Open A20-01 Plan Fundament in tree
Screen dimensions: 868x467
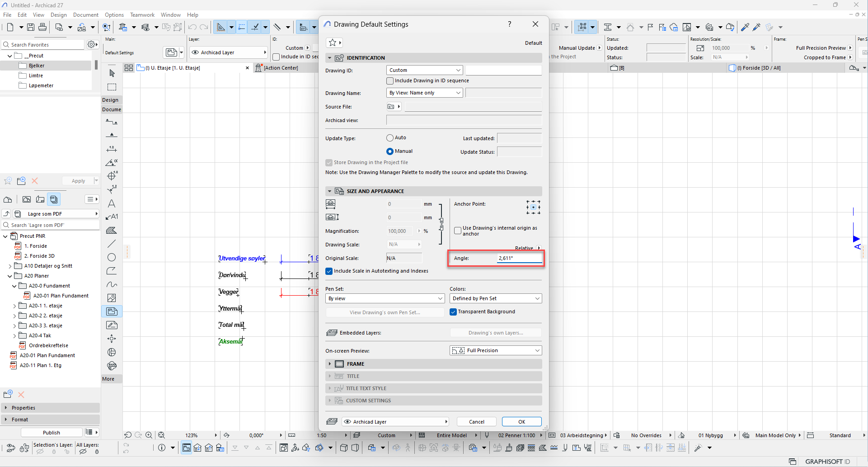coord(61,296)
